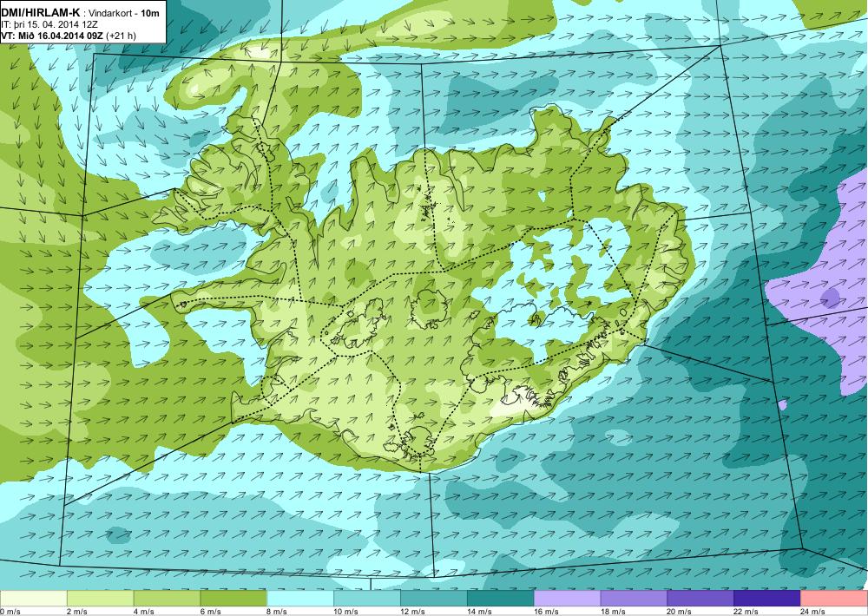
Task: Click the "24 m/s" legend label
Action: click(x=813, y=612)
